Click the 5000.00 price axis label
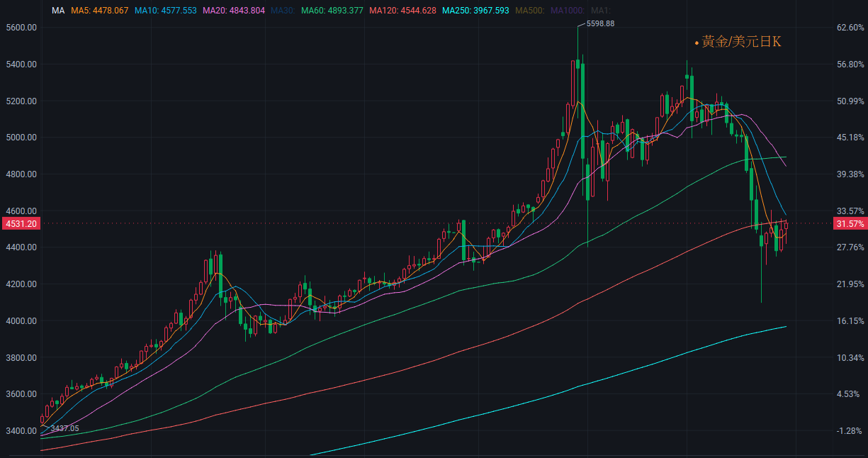This screenshot has height=458, width=868. pos(21,138)
